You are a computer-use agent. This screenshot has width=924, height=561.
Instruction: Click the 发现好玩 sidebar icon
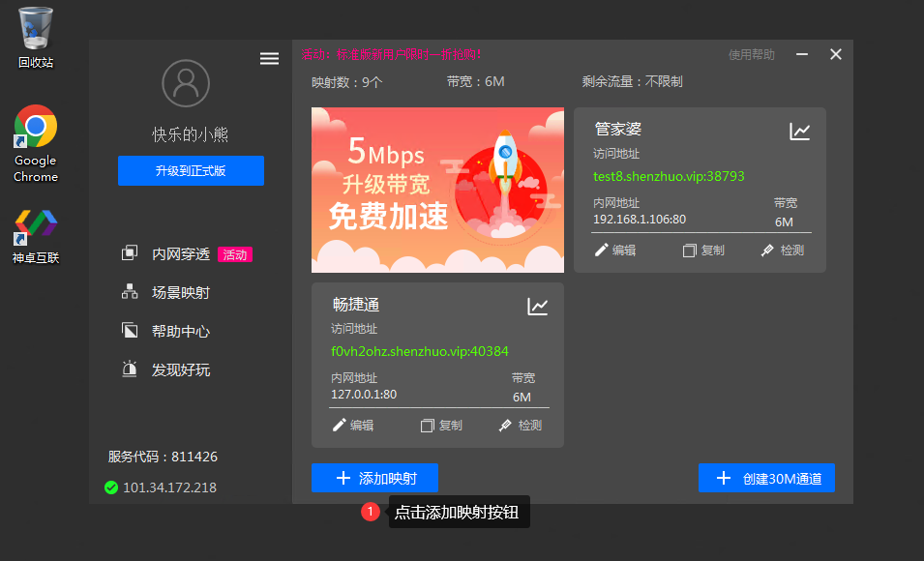pyautogui.click(x=130, y=369)
